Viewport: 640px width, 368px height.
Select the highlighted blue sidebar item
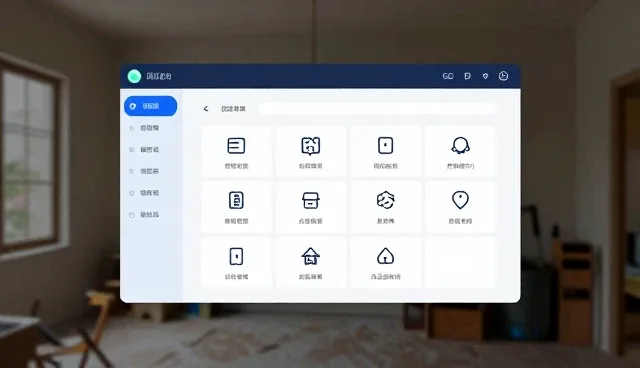pos(151,106)
